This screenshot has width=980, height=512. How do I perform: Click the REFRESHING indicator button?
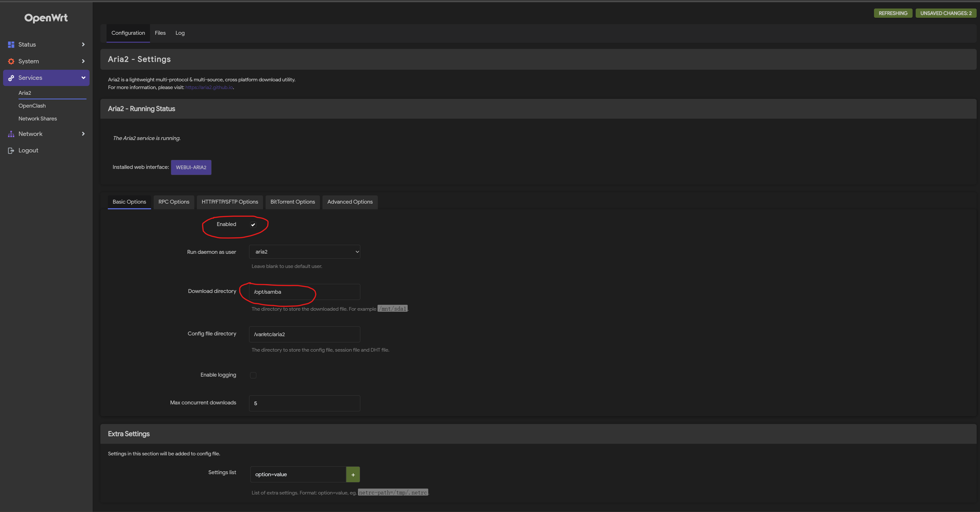(x=893, y=13)
